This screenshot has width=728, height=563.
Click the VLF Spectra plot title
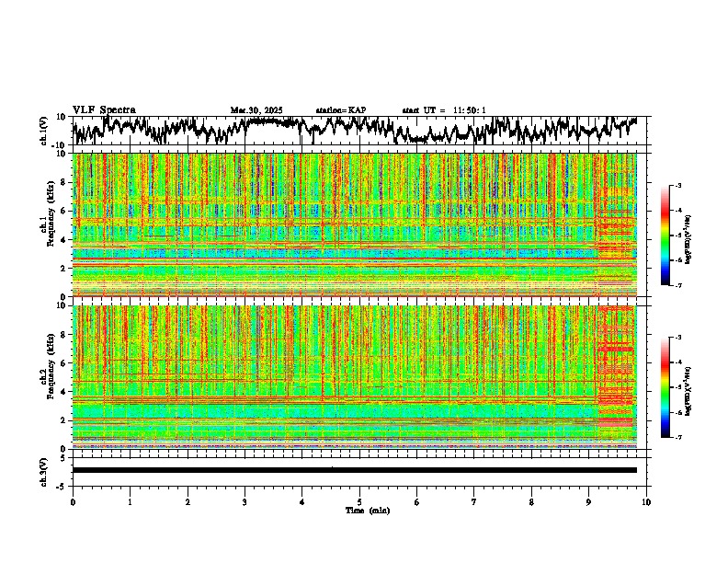(x=104, y=109)
